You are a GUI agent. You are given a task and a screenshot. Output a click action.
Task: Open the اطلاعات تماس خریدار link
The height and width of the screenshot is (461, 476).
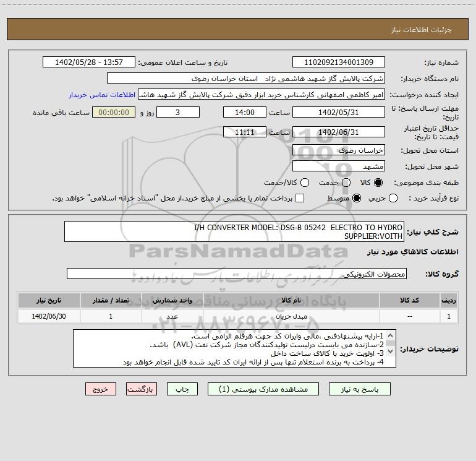[x=102, y=95]
